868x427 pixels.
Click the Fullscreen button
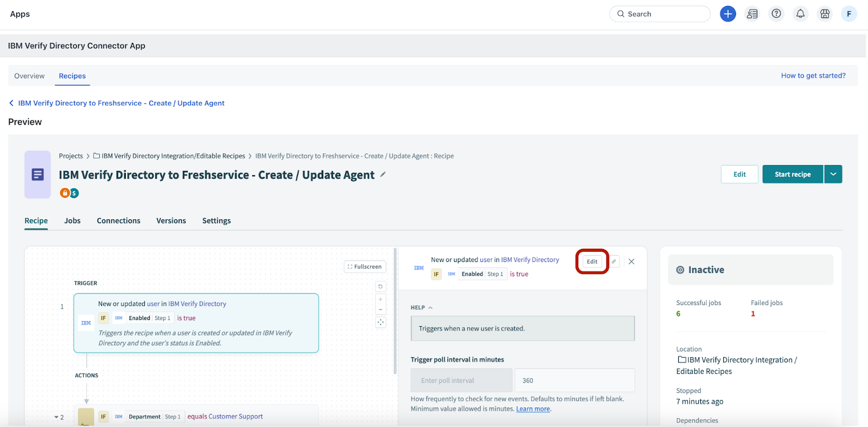pyautogui.click(x=365, y=266)
